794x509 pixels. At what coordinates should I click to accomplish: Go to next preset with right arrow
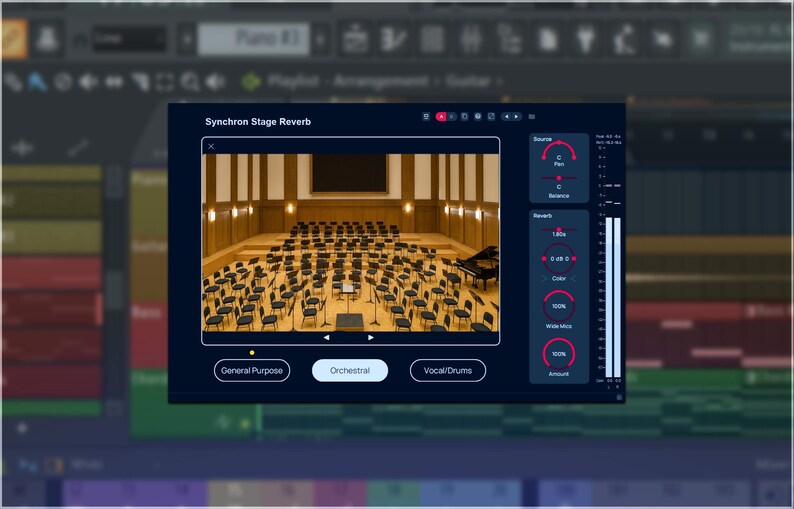pyautogui.click(x=517, y=116)
